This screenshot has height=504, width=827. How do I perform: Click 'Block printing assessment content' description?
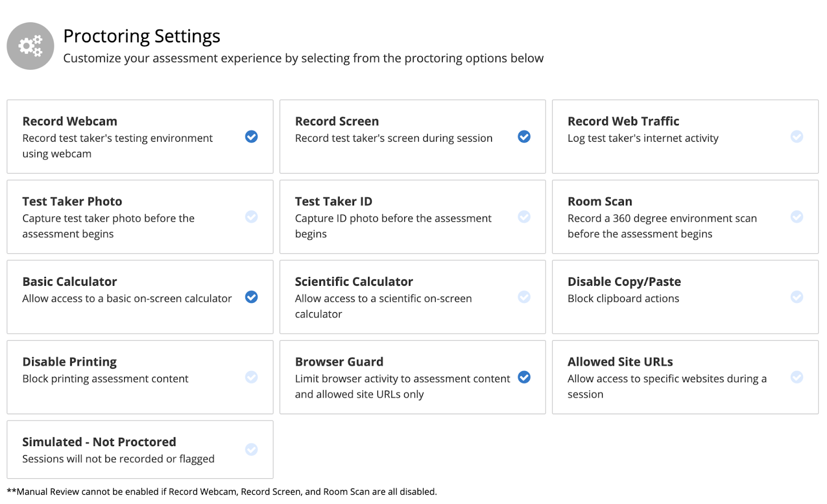pos(105,379)
